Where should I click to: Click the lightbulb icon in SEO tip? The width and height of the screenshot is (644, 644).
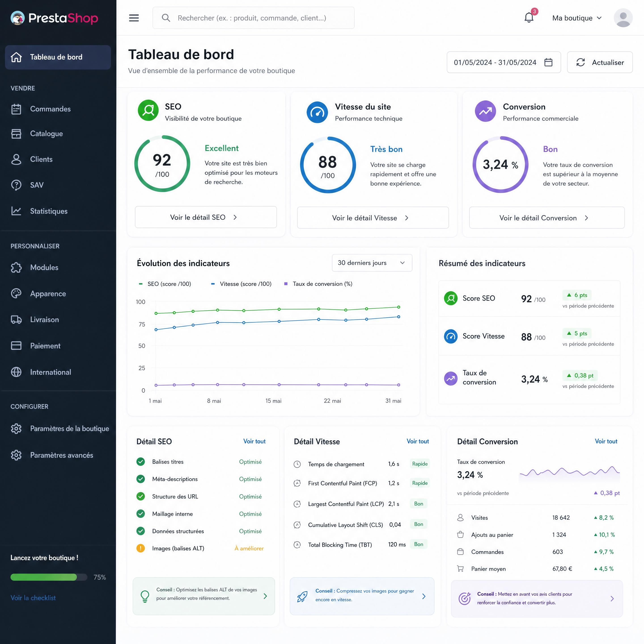(x=145, y=596)
